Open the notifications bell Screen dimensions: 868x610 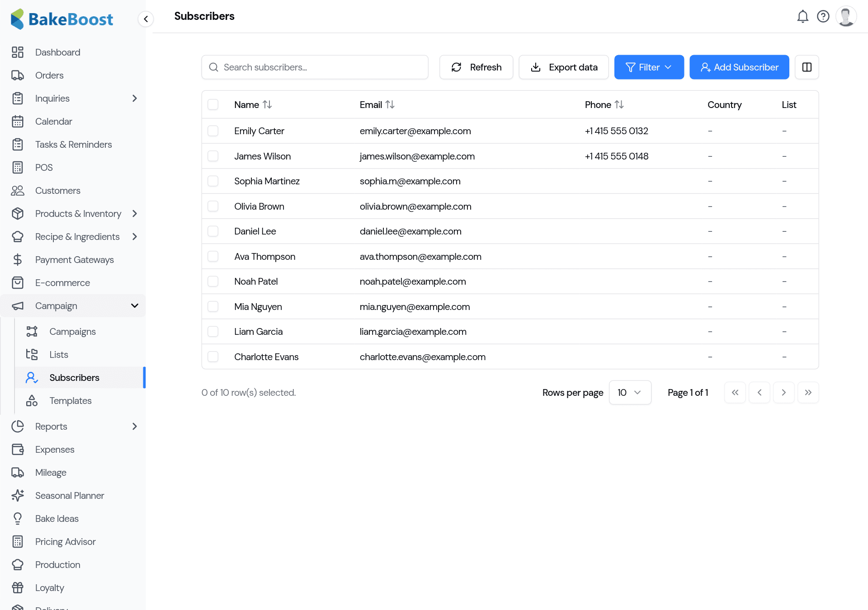(802, 17)
